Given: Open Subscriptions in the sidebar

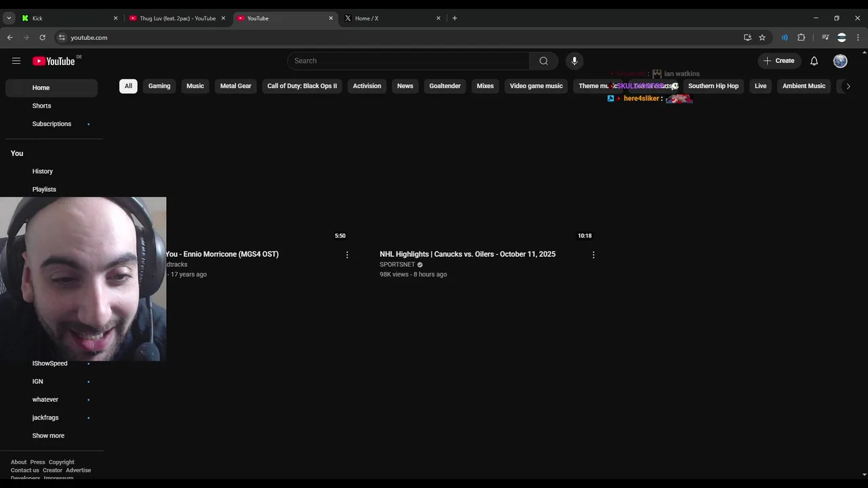Looking at the screenshot, I should coord(52,124).
